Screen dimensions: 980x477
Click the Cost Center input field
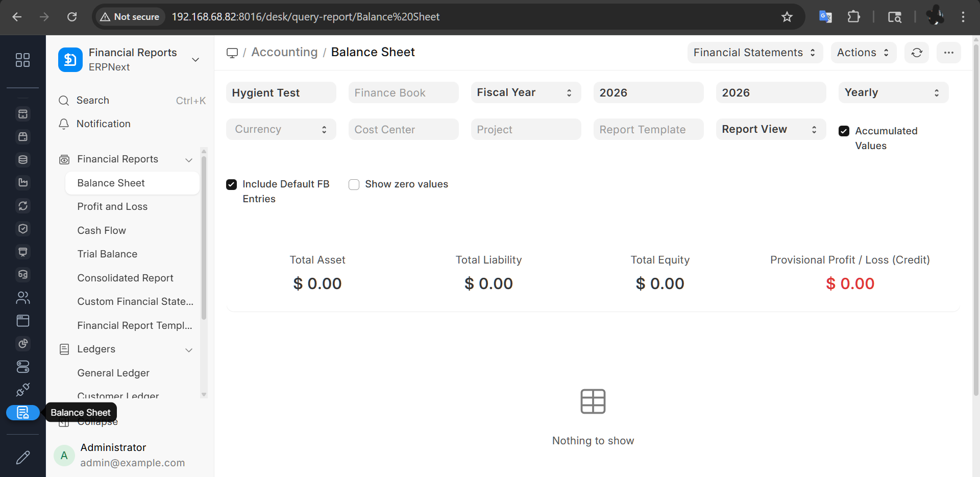(403, 130)
